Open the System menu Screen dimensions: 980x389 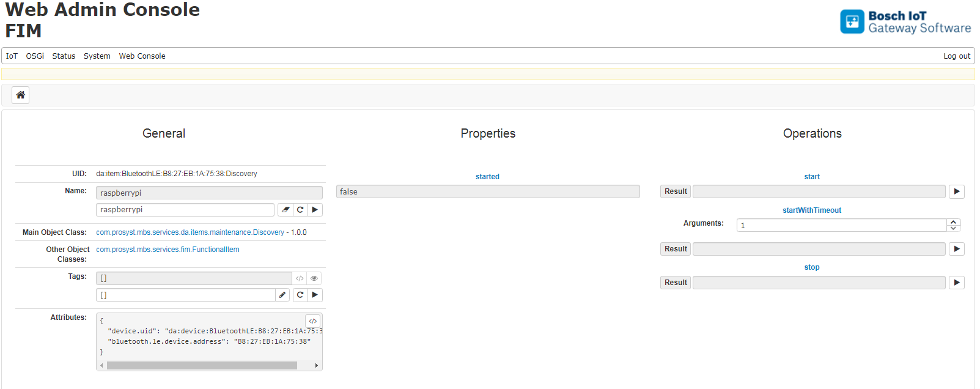click(x=97, y=56)
